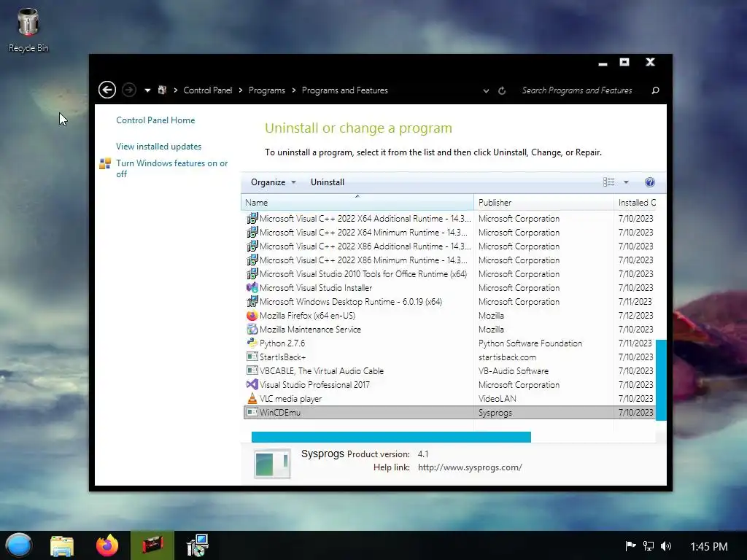The image size is (747, 560).
Task: Click the sysprogs.com help link text
Action: (x=470, y=467)
